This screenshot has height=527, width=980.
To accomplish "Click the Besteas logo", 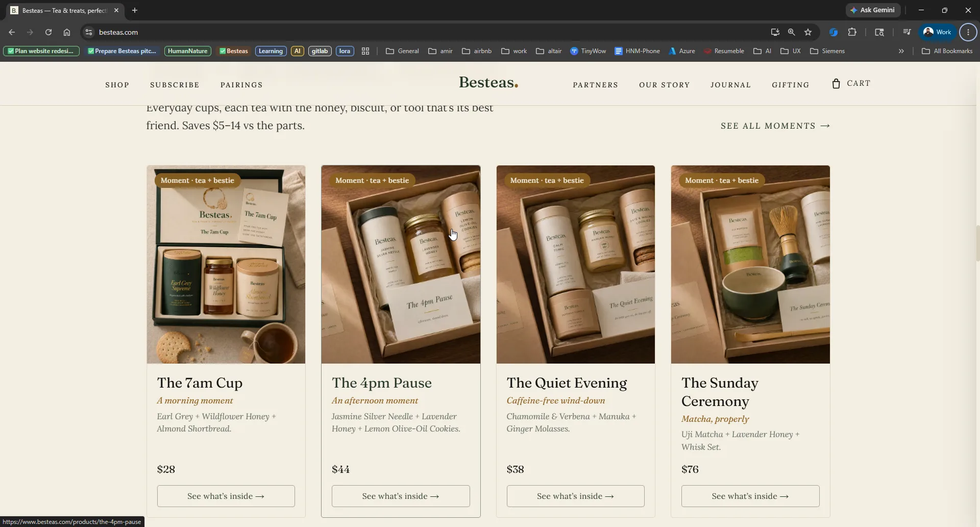I will 488,83.
